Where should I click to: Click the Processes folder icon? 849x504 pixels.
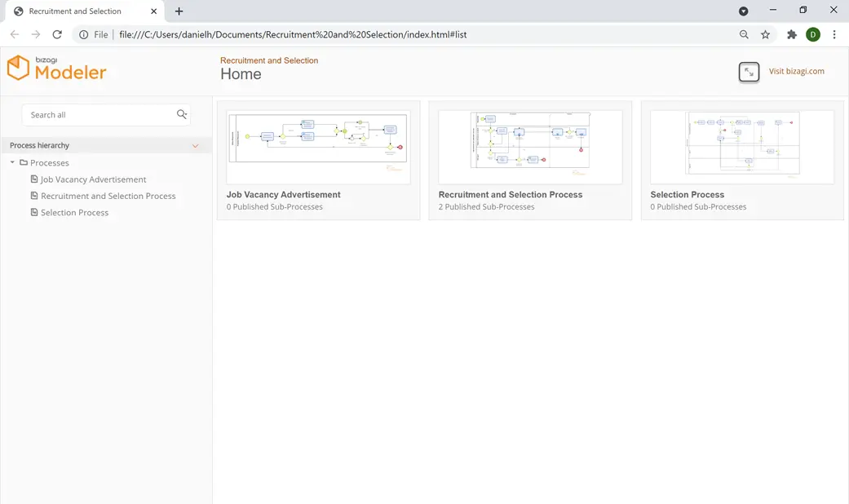24,162
